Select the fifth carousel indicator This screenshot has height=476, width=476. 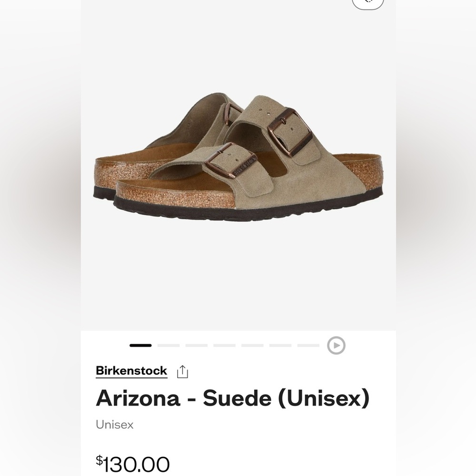[251, 345]
